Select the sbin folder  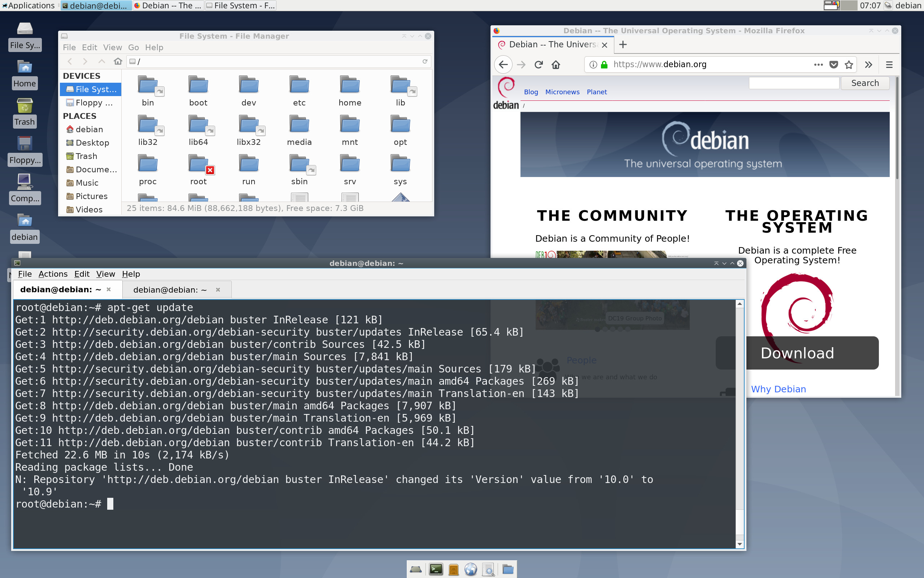coord(299,170)
